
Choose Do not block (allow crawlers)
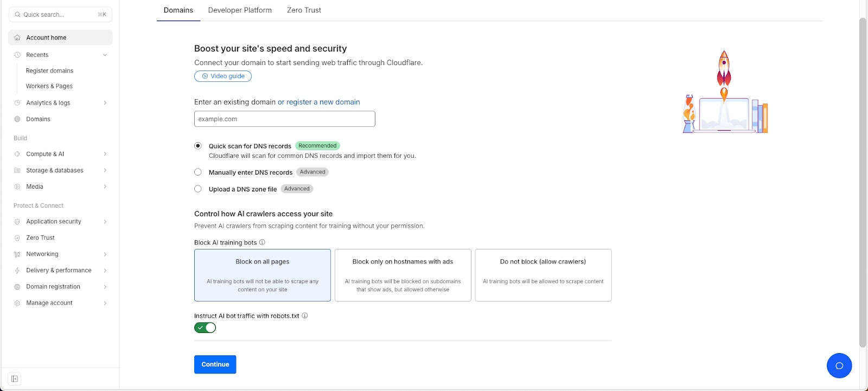click(x=543, y=275)
